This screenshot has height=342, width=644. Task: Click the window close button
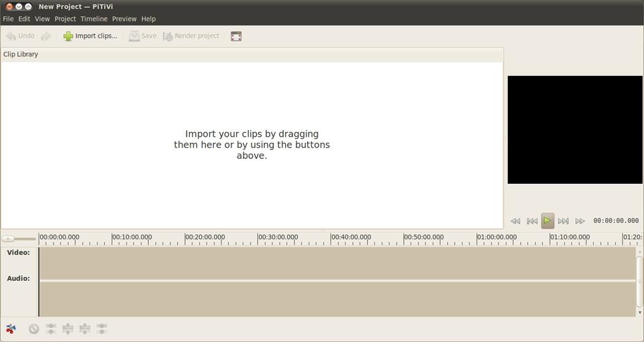coord(9,7)
